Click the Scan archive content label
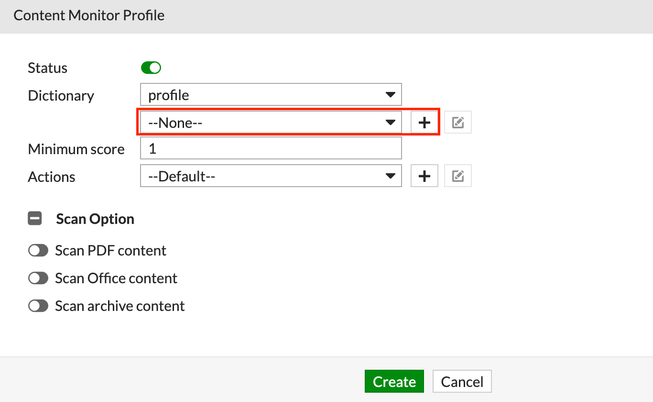 point(120,306)
